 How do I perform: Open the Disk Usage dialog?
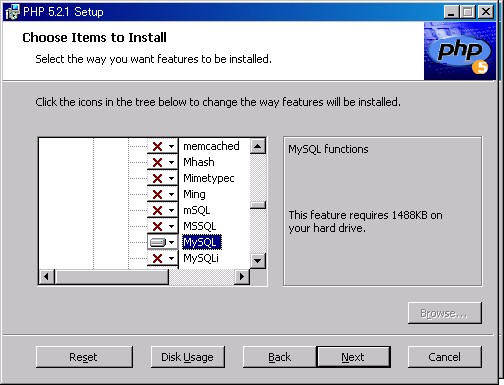[x=188, y=357]
